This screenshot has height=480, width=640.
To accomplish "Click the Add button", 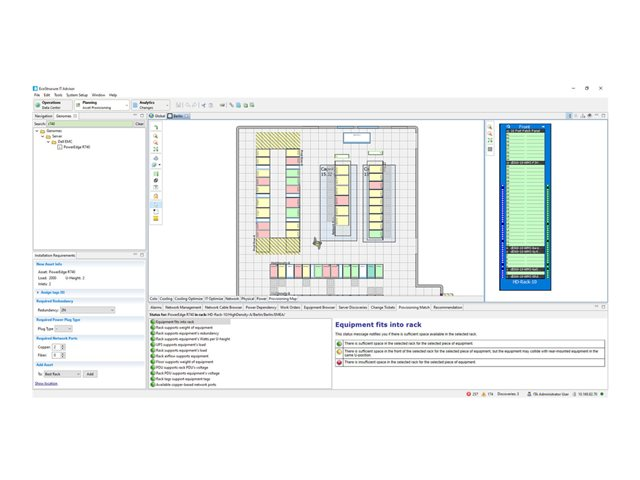I will 90,374.
